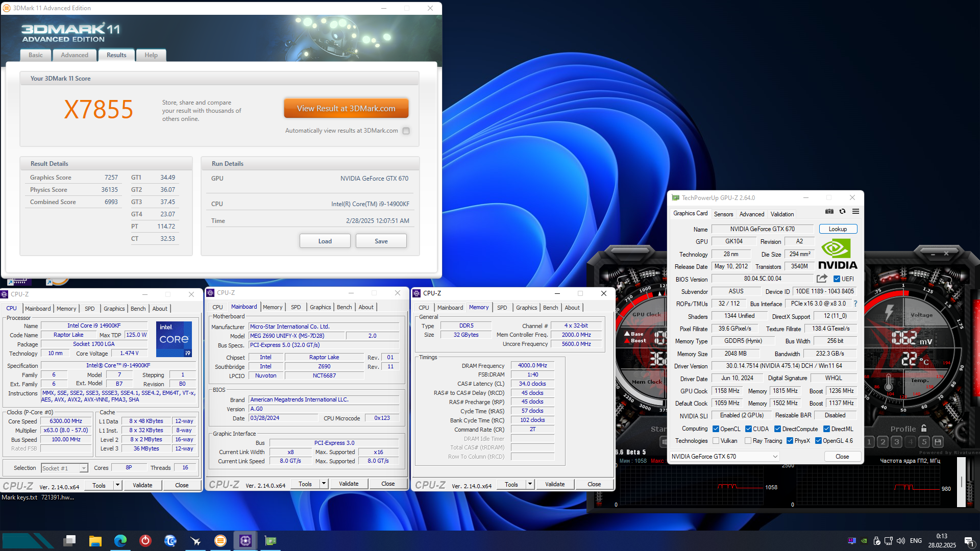The width and height of the screenshot is (980, 551).
Task: Select Afterburner profile slot 3
Action: (897, 442)
